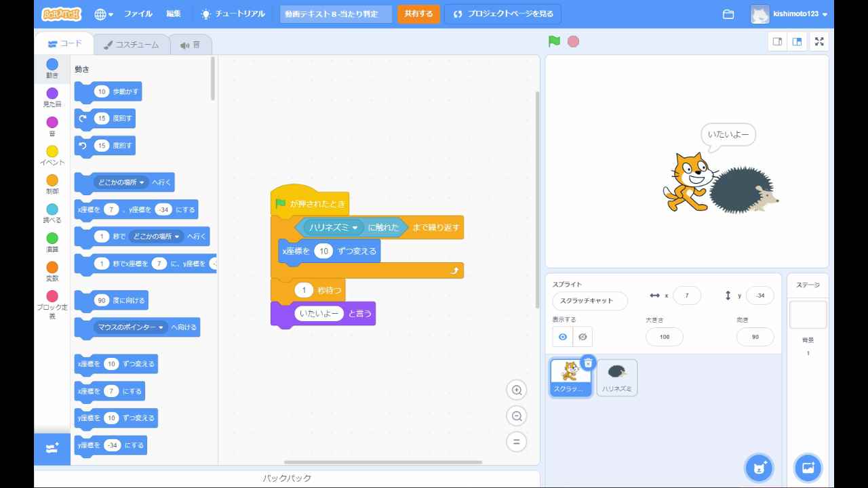The image size is (868, 488).
Task: Click the green flag to start
Action: (554, 41)
